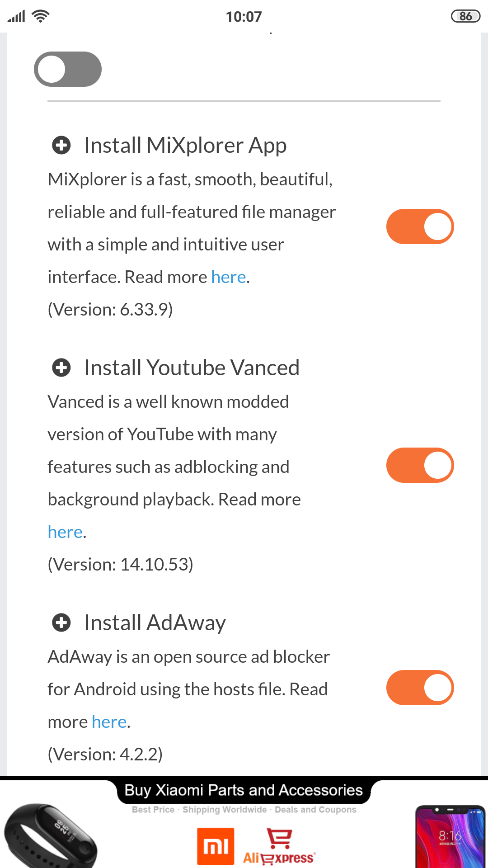Tap the battery level indicator
This screenshot has width=488, height=868.
[x=465, y=17]
